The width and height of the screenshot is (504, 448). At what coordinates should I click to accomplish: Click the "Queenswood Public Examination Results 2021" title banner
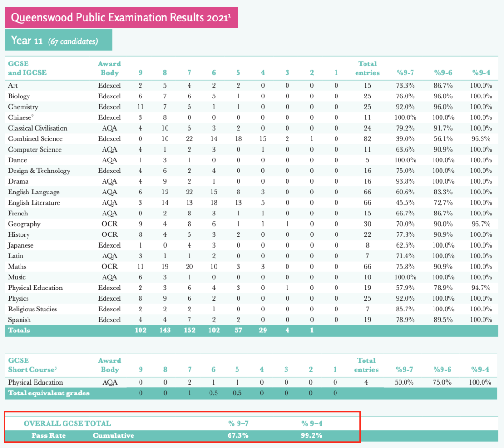(x=121, y=17)
